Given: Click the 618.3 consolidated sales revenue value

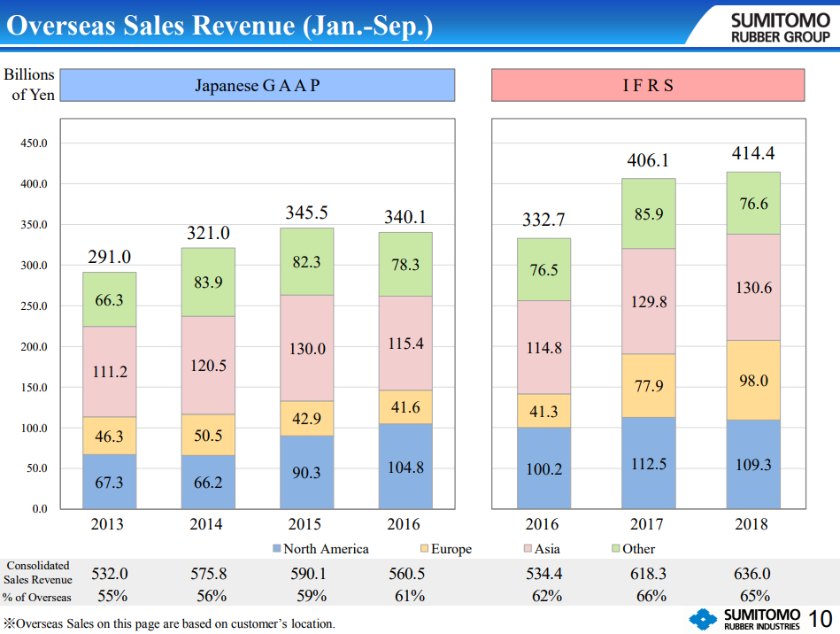Looking at the screenshot, I should coord(648,574).
